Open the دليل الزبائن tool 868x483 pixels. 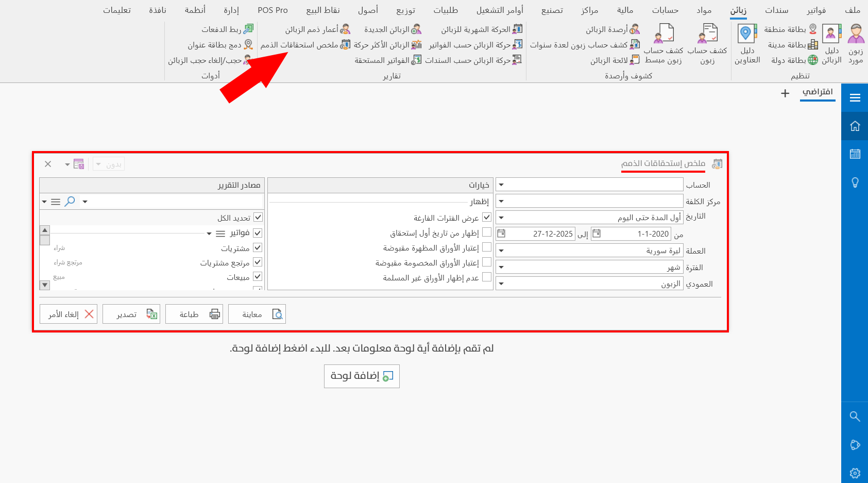point(830,44)
